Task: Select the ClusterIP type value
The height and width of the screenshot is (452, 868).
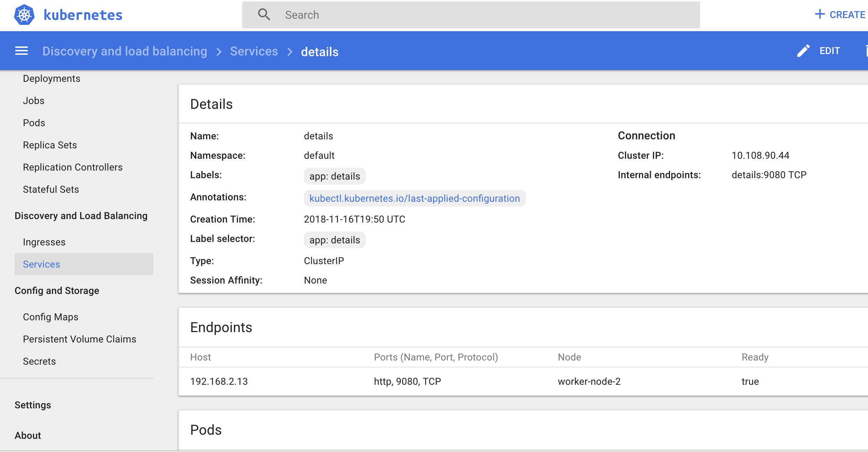Action: tap(324, 261)
